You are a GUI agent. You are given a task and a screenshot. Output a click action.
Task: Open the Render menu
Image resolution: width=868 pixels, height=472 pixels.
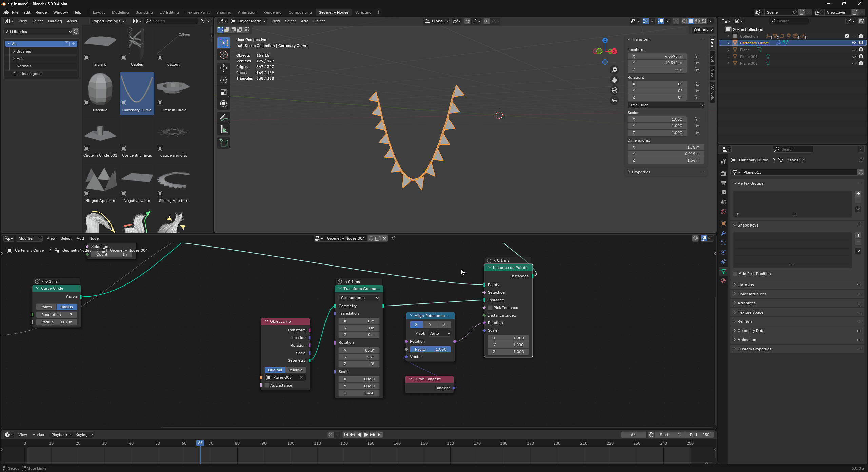click(42, 12)
